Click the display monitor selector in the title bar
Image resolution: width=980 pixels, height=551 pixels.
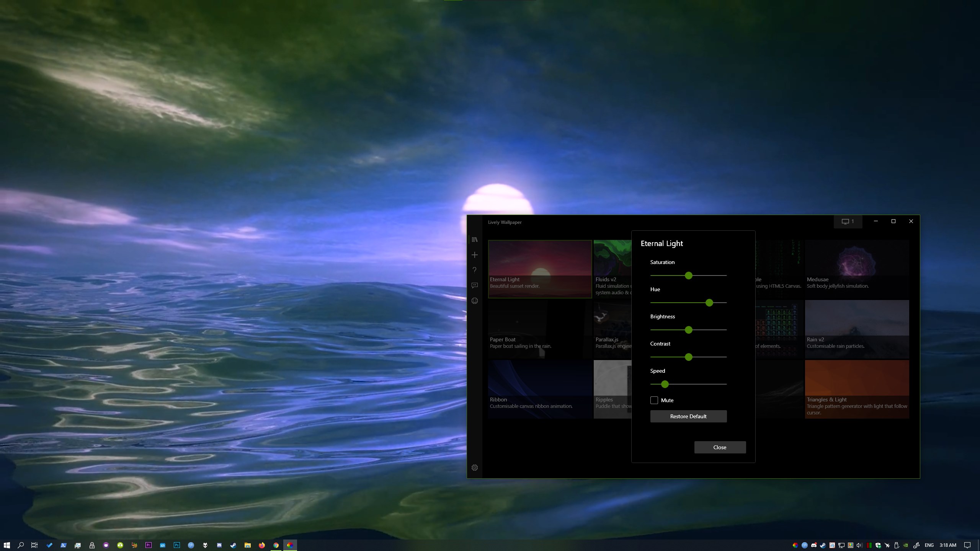pyautogui.click(x=848, y=222)
